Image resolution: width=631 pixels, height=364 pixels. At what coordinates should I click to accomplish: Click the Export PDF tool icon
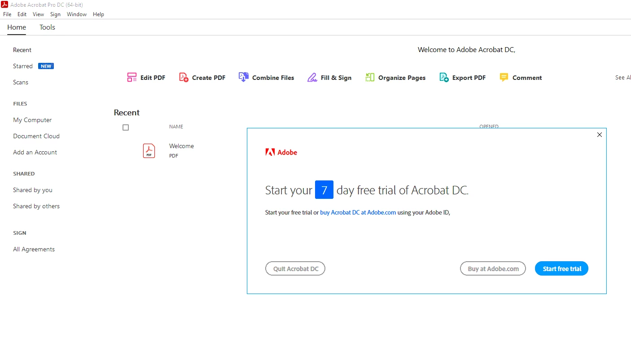444,78
